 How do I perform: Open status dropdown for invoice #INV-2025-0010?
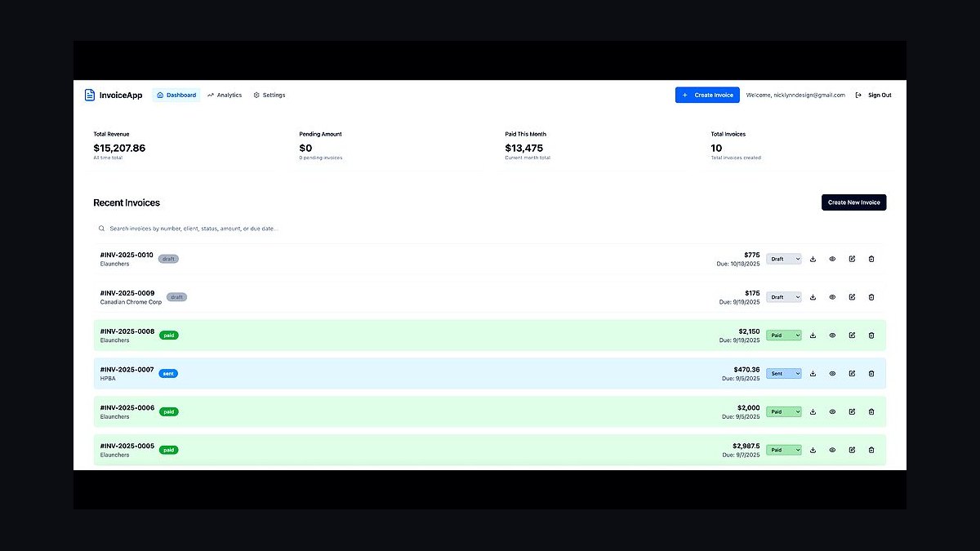784,259
